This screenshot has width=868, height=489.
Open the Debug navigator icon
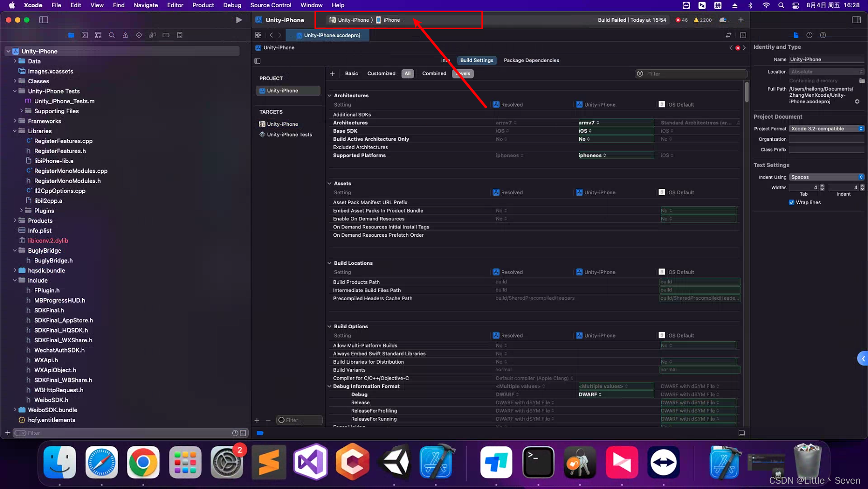152,35
